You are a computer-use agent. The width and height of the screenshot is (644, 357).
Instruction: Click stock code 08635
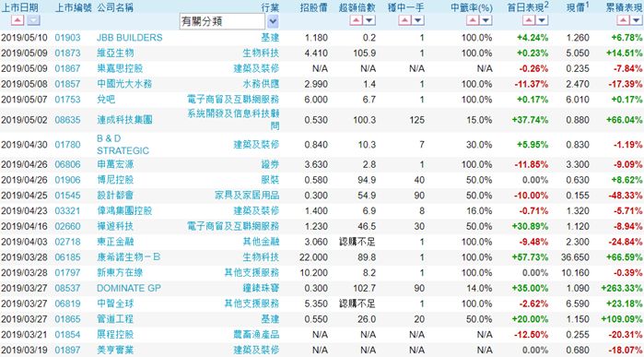67,120
